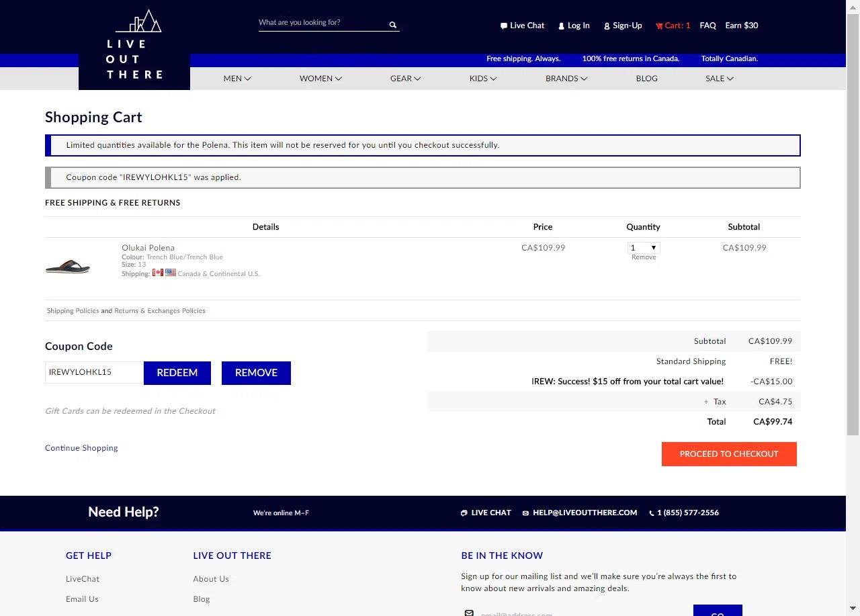The image size is (860, 616).
Task: Go to the BLOG menu item
Action: [646, 79]
